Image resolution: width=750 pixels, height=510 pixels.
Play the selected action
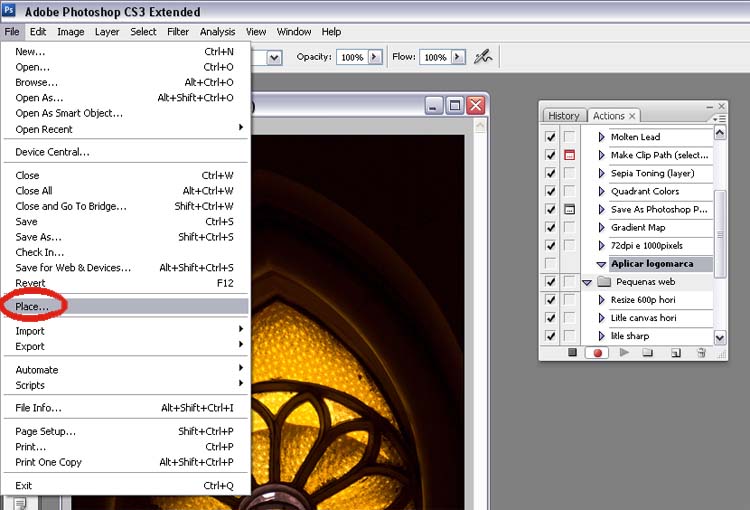pyautogui.click(x=624, y=352)
